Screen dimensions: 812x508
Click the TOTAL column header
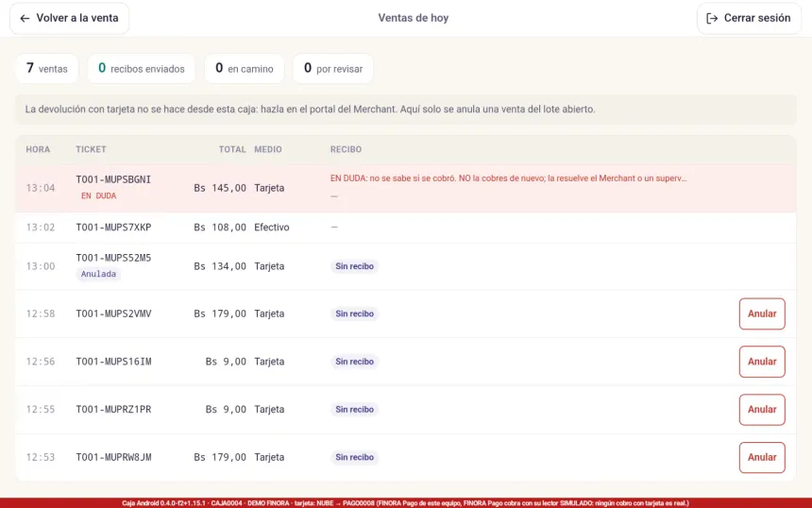[232, 149]
